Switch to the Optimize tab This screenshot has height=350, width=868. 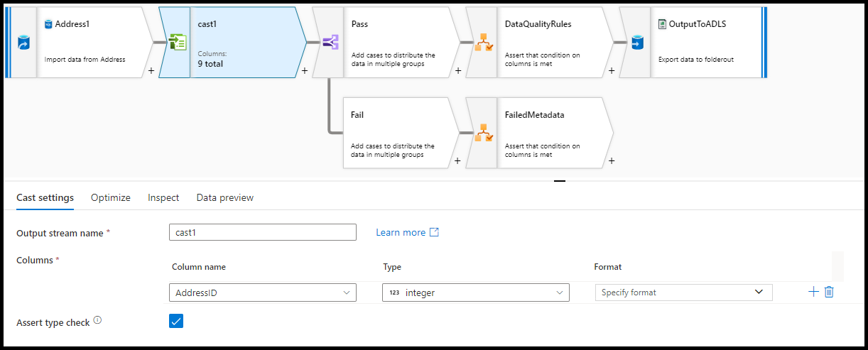click(111, 197)
